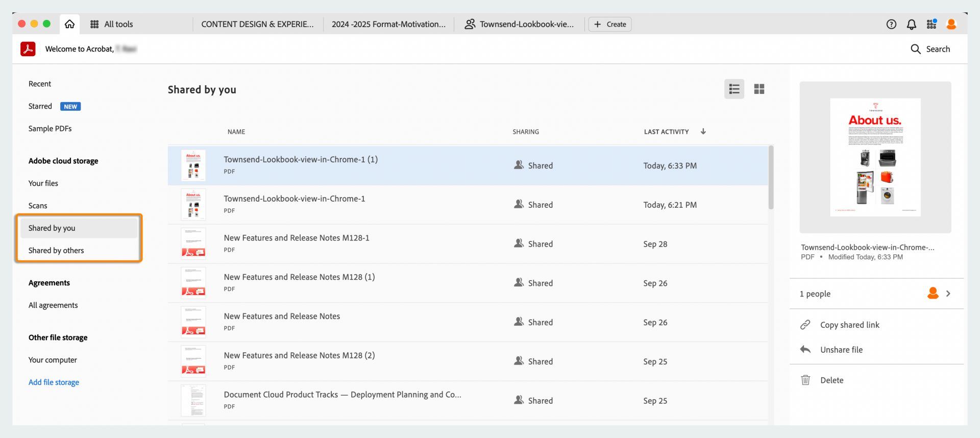
Task: Click the Create button
Action: coord(610,24)
